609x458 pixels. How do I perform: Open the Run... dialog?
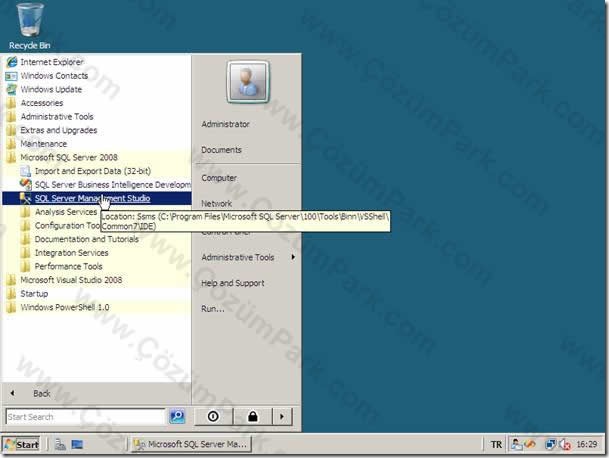[213, 309]
